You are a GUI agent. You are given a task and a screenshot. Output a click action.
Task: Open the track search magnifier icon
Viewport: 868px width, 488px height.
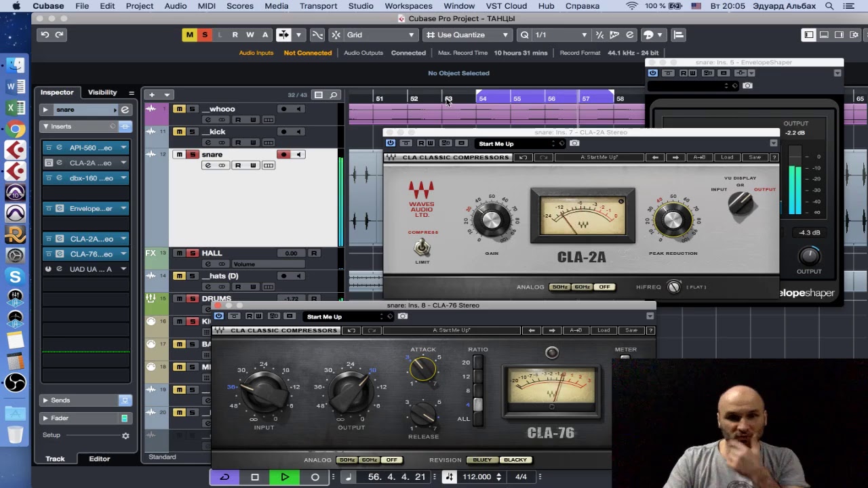pos(333,95)
